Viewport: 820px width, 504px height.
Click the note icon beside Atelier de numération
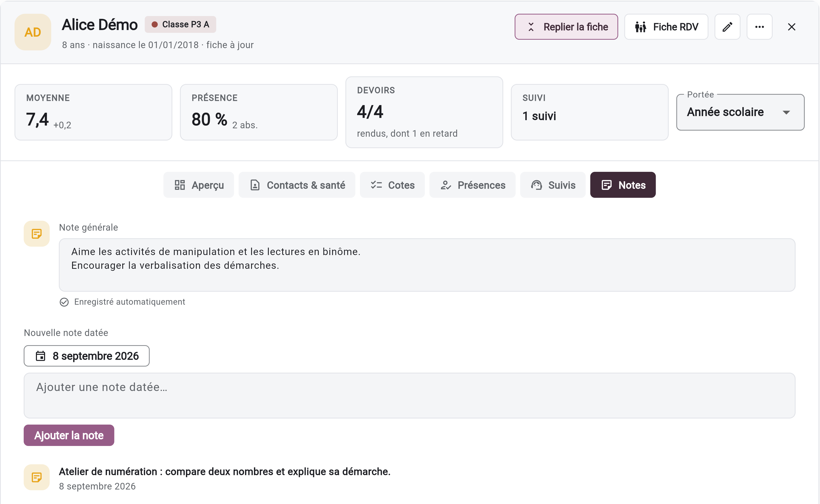click(37, 477)
